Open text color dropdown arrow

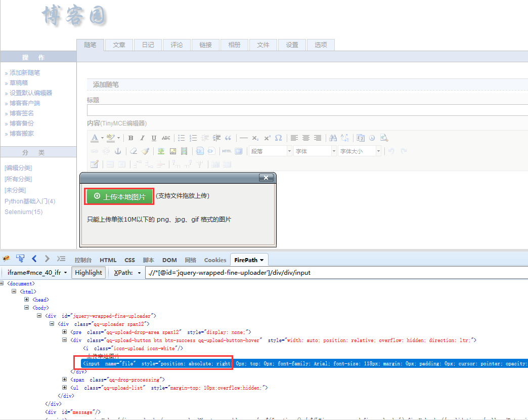(102, 138)
